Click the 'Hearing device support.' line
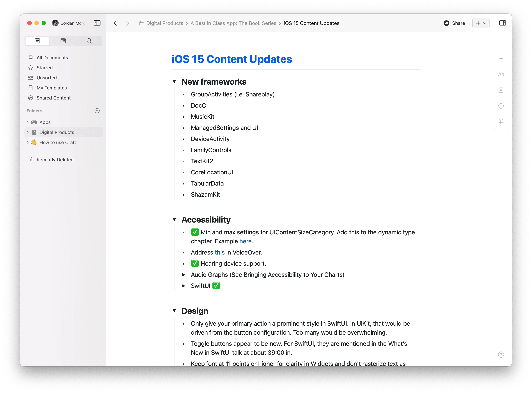Image resolution: width=532 pixels, height=393 pixels. [x=228, y=263]
